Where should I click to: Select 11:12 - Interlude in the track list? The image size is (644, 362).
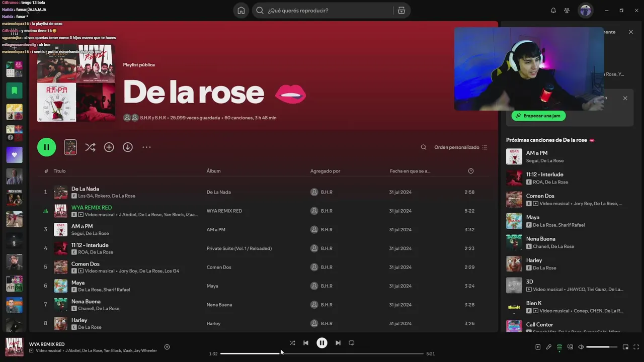click(x=90, y=245)
